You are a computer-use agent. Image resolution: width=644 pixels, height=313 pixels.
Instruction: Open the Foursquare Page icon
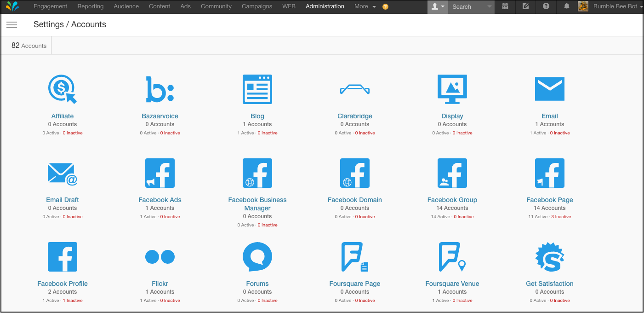tap(355, 257)
